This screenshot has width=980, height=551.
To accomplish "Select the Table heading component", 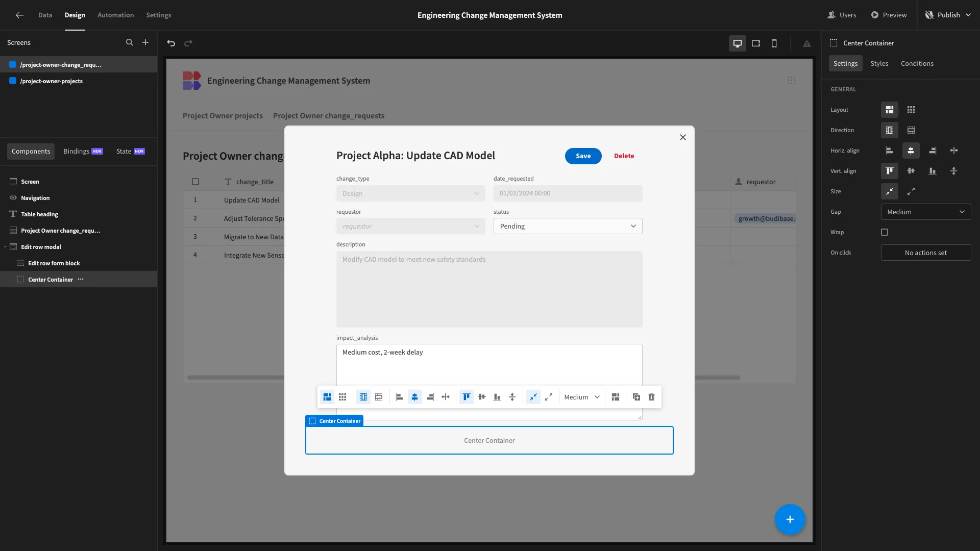I will (x=79, y=214).
